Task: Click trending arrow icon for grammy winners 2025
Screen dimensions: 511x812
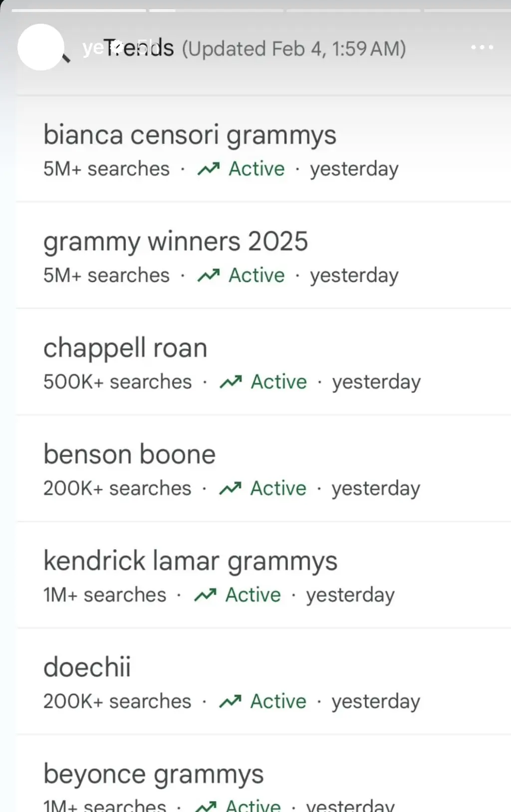Action: point(209,275)
